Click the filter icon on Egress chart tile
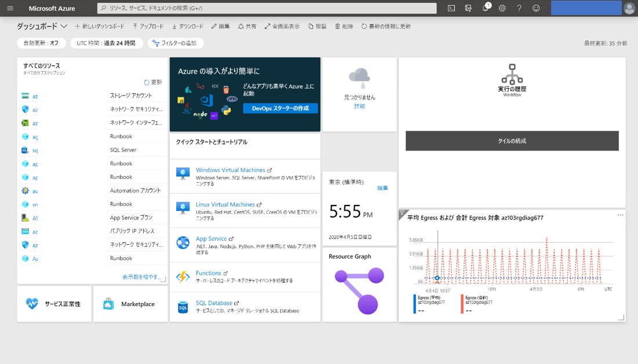 (x=402, y=213)
